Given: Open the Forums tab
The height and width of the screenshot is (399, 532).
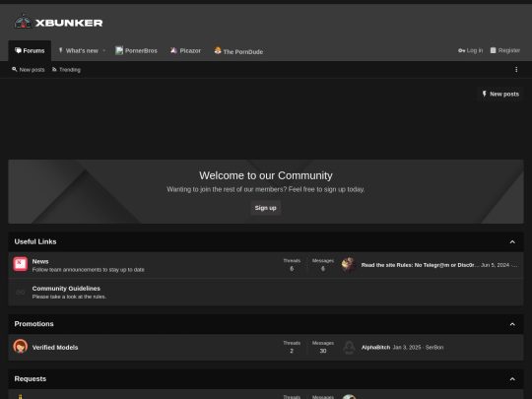Looking at the screenshot, I should click(x=30, y=50).
